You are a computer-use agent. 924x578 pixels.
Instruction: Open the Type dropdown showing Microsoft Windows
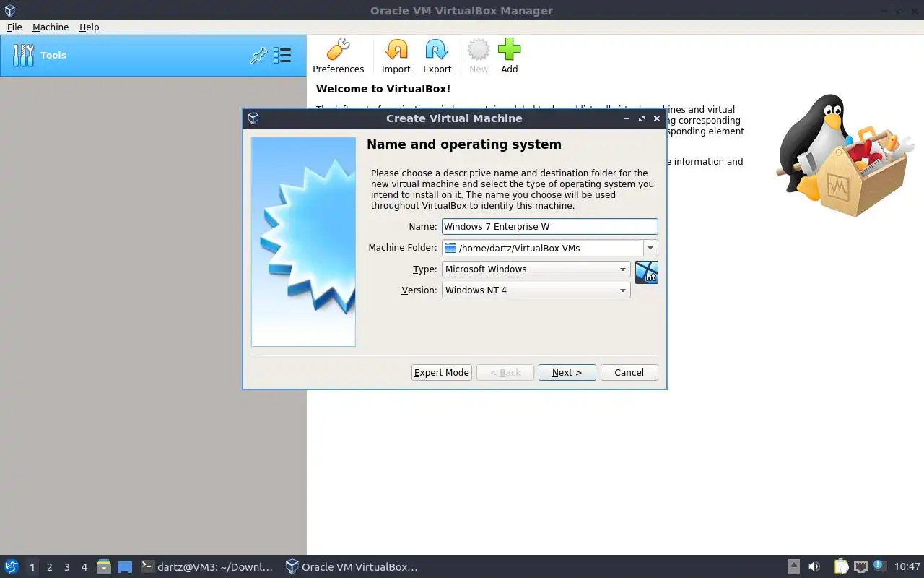click(536, 269)
